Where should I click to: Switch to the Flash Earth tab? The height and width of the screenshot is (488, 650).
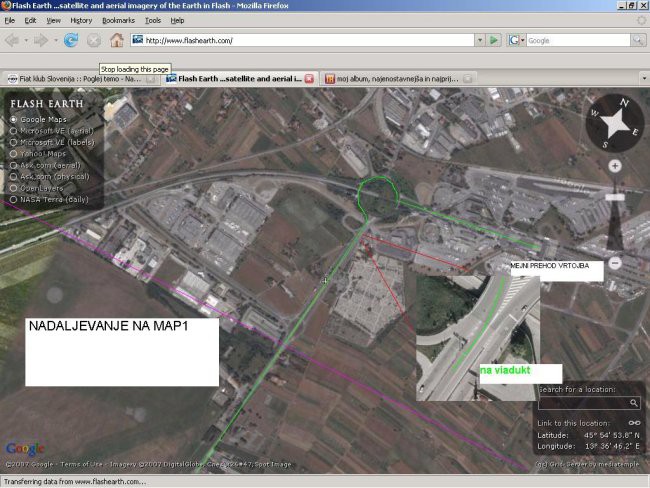[240, 79]
